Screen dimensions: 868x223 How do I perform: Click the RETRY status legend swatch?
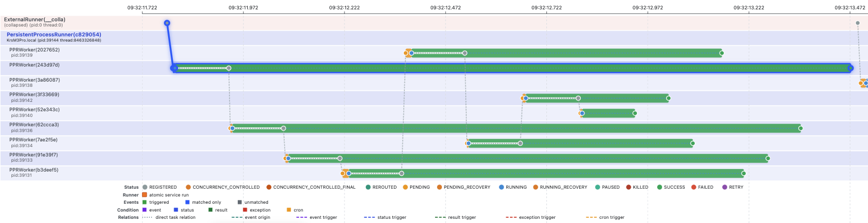click(x=724, y=187)
